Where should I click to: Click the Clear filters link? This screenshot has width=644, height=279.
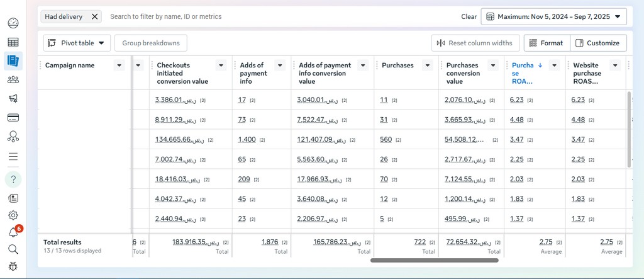pos(469,16)
